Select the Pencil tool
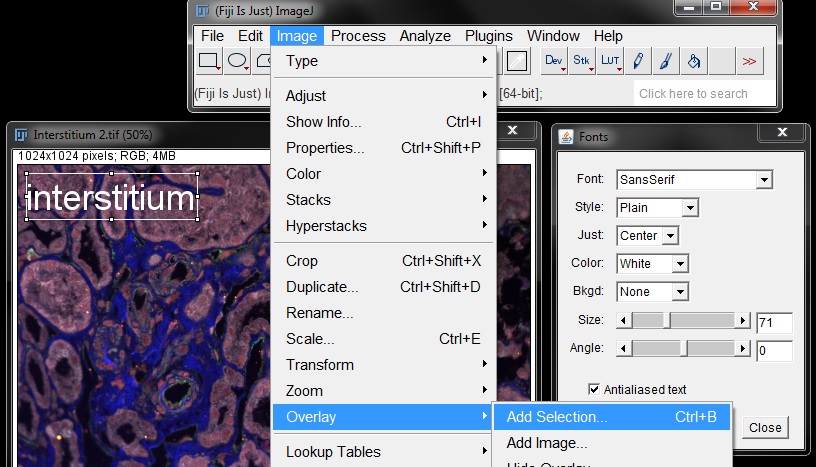Screen dimensions: 816x467 [638, 61]
